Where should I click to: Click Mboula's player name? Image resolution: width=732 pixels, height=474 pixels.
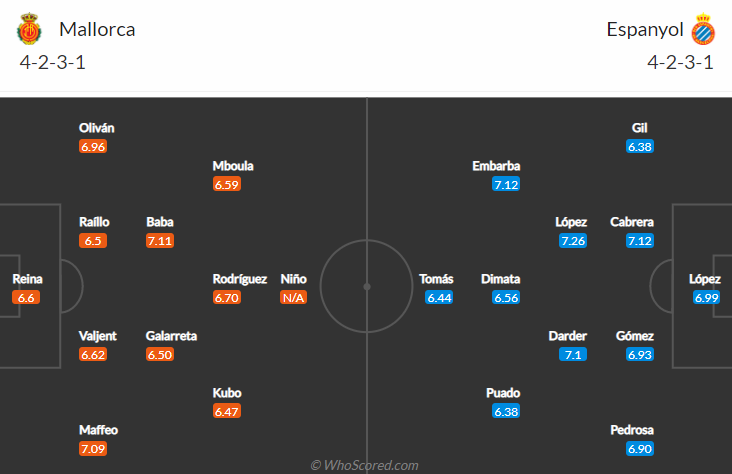tap(234, 166)
